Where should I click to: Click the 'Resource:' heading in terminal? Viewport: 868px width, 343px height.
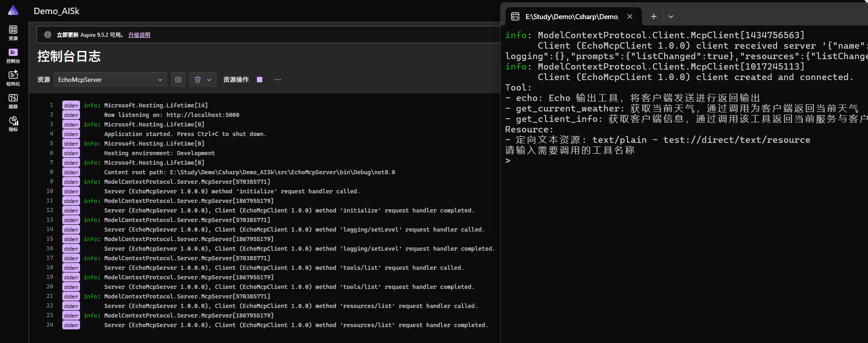(529, 129)
